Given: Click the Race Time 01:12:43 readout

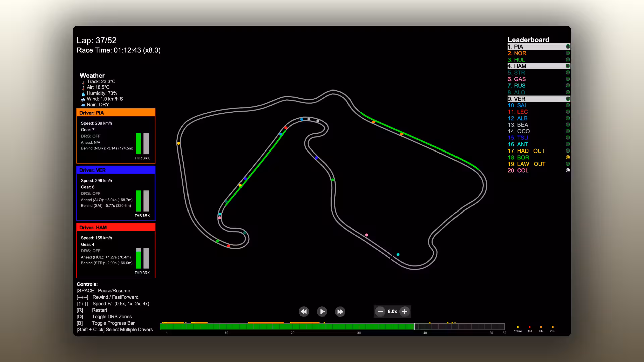Looking at the screenshot, I should coord(119,50).
